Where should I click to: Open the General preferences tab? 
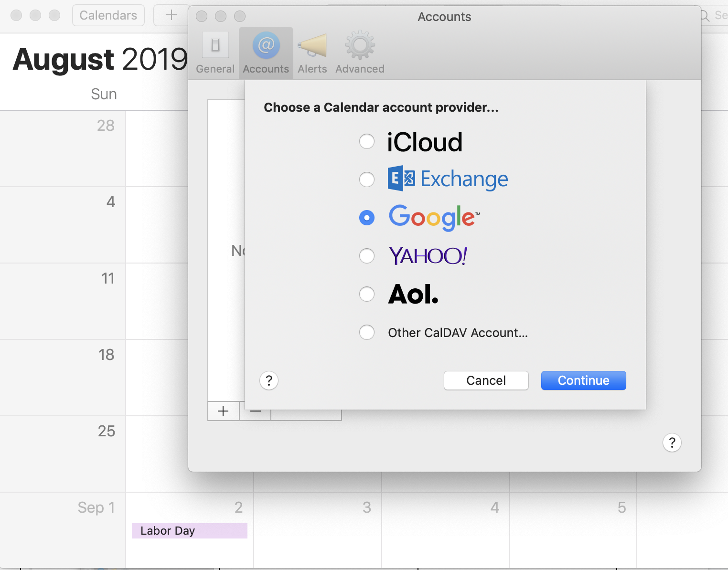click(215, 53)
